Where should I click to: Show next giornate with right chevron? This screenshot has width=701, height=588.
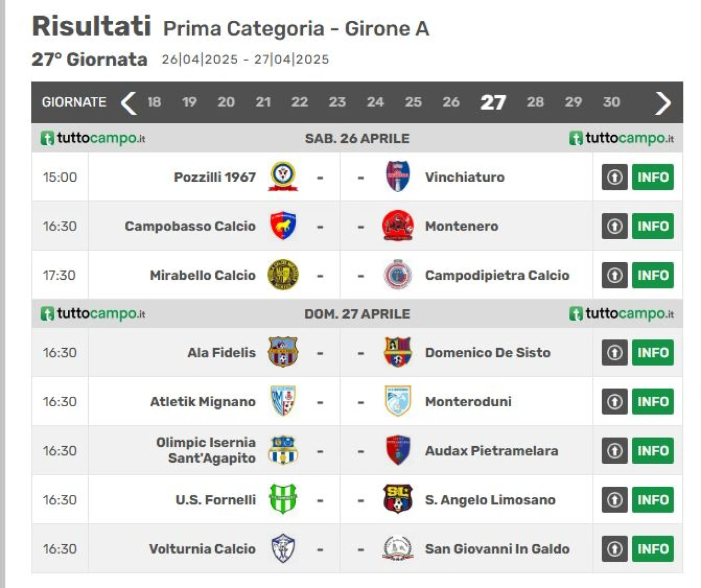[x=663, y=102]
